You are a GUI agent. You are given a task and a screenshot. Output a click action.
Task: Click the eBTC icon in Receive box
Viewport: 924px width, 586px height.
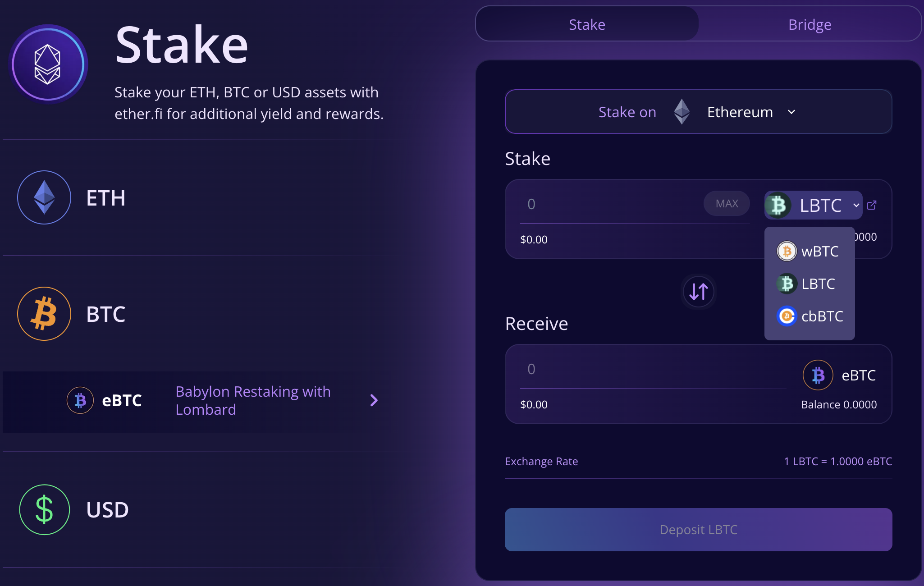818,375
